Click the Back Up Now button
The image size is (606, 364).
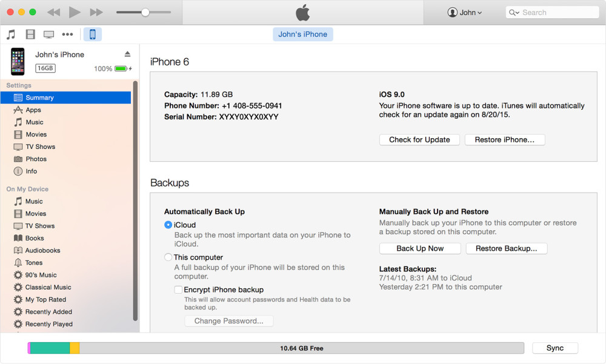420,248
